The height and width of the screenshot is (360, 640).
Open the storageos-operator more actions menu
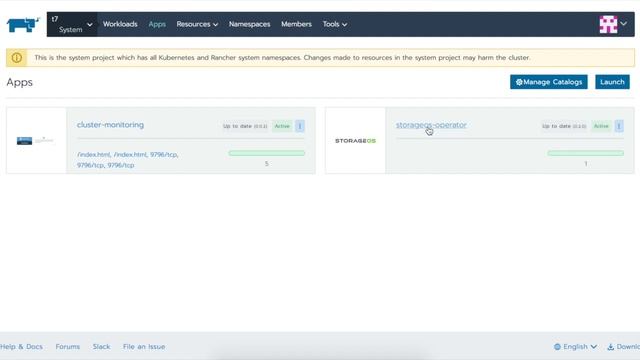coord(619,126)
